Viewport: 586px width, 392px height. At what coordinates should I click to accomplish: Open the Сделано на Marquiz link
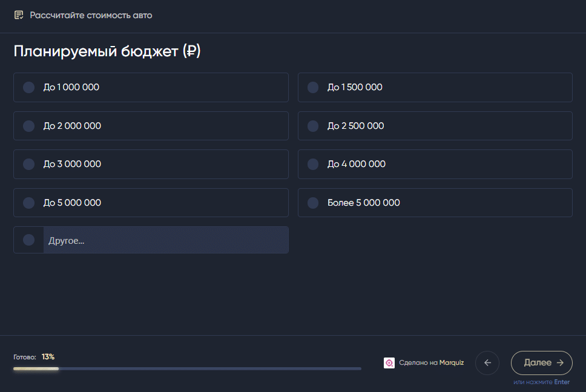click(x=431, y=362)
